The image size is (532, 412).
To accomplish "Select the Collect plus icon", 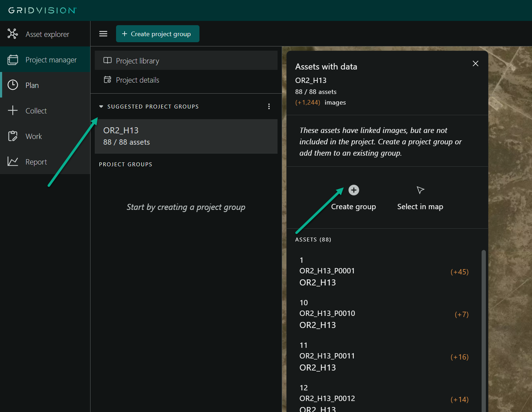I will tap(13, 111).
